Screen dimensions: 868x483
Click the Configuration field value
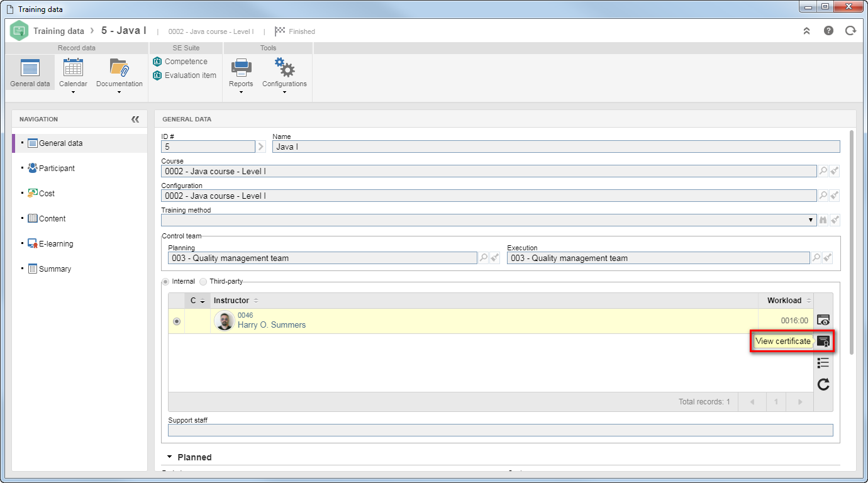click(x=489, y=196)
